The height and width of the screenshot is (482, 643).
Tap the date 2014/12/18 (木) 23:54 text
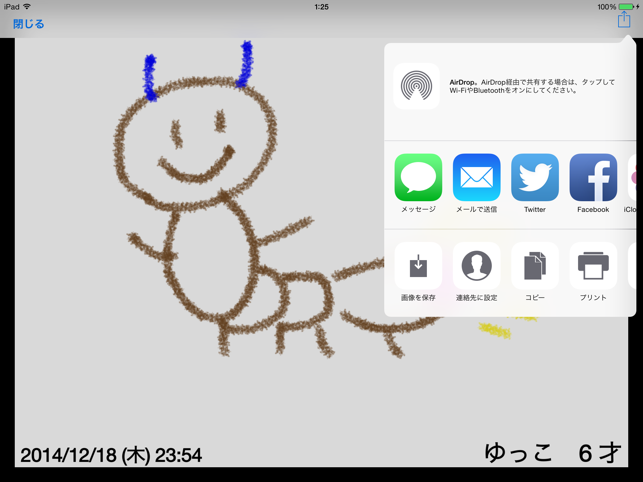(x=111, y=455)
